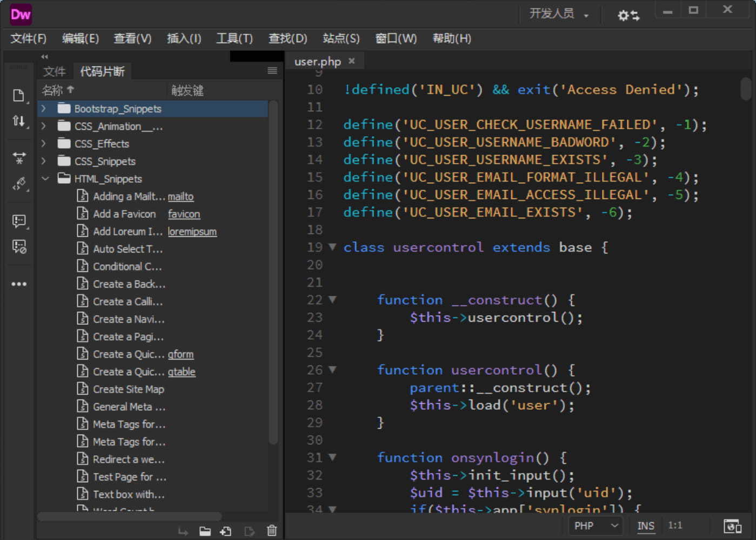Toggle insert mode via INS indicator
The image size is (756, 540).
(x=646, y=525)
